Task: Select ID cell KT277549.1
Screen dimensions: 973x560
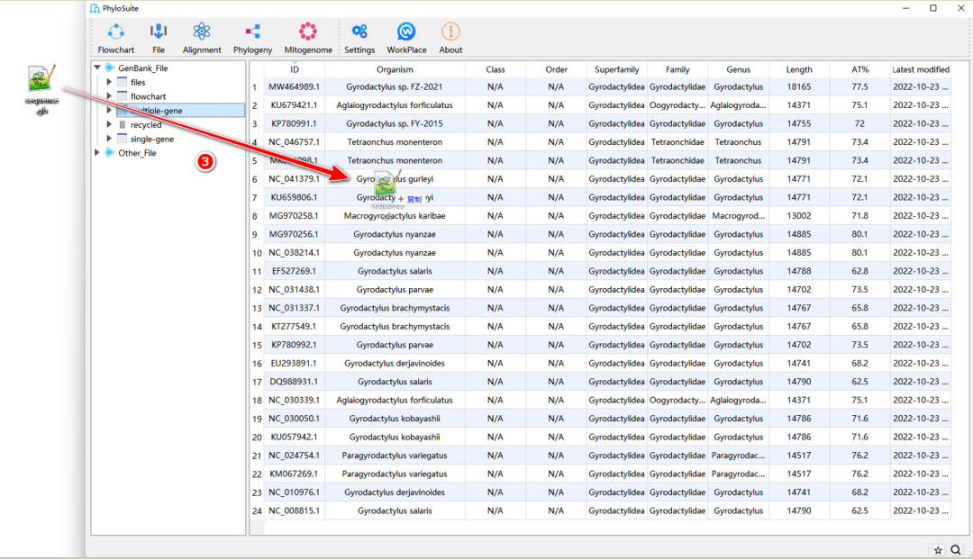Action: (294, 326)
